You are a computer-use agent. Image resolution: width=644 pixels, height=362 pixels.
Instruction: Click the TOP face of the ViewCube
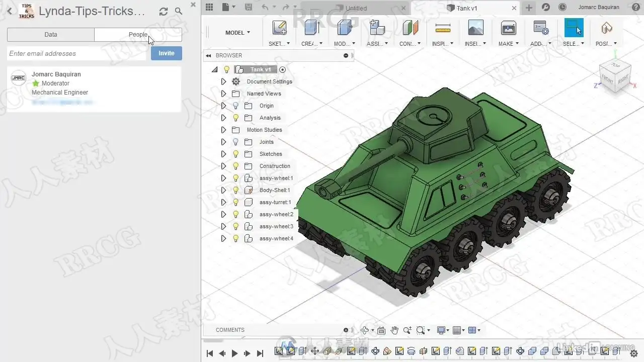click(615, 65)
